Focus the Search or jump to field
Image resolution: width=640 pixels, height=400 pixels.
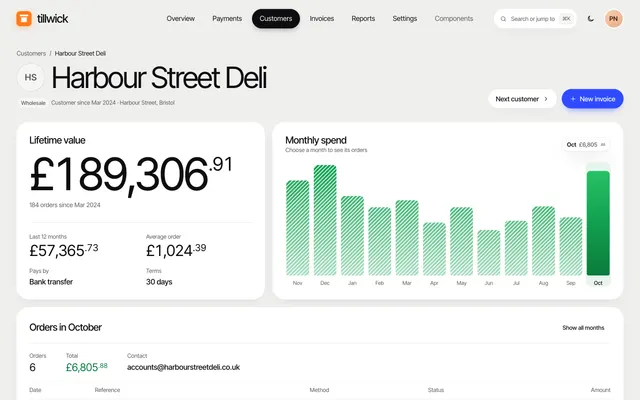click(535, 19)
